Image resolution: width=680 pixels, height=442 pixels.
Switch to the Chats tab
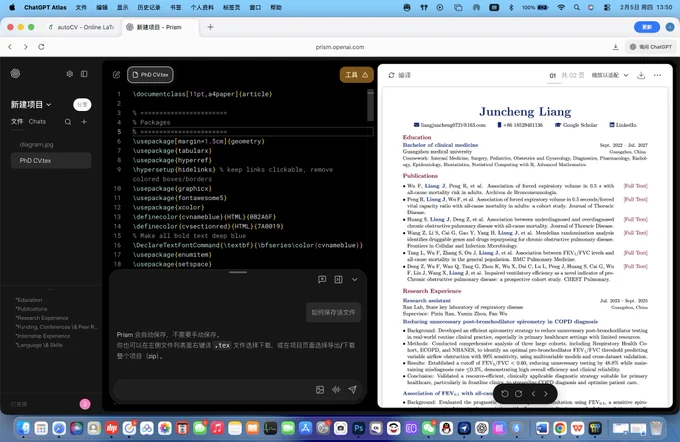(x=37, y=121)
